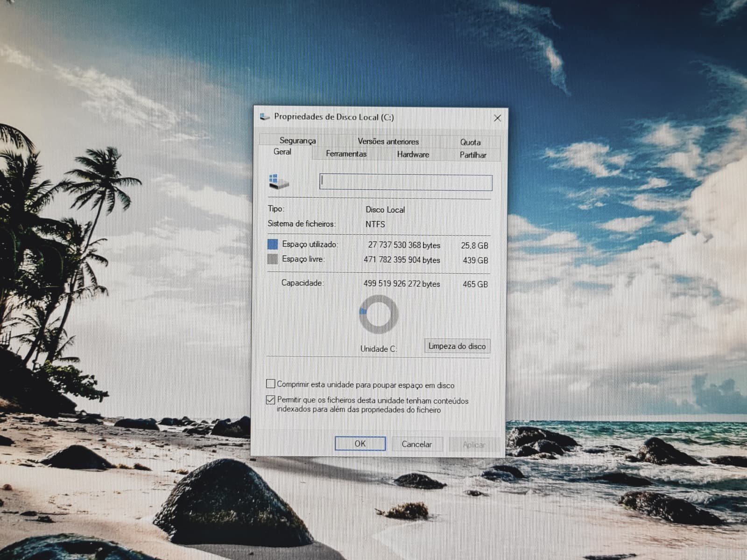Screen dimensions: 747x560
Task: Click the Sistema de ficheiros label
Action: pyautogui.click(x=302, y=224)
